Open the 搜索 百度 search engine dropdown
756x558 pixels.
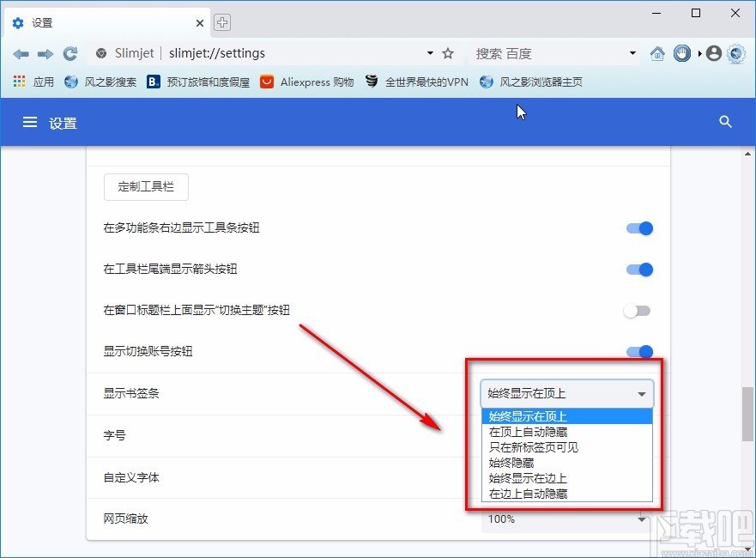(x=632, y=53)
